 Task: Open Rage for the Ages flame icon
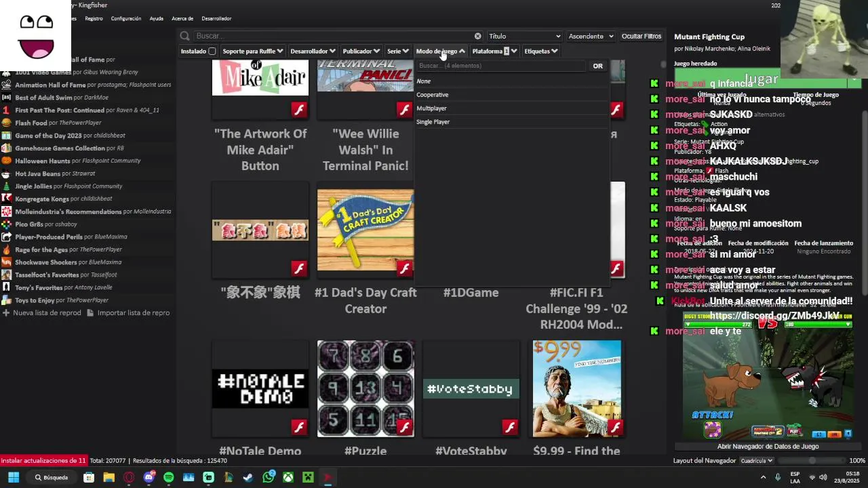(x=6, y=249)
